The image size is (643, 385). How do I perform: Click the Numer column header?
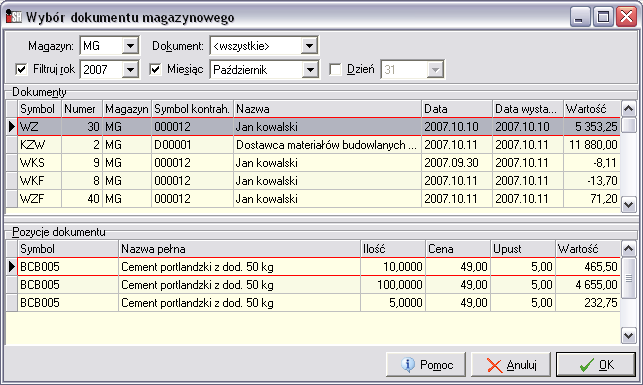pyautogui.click(x=82, y=109)
